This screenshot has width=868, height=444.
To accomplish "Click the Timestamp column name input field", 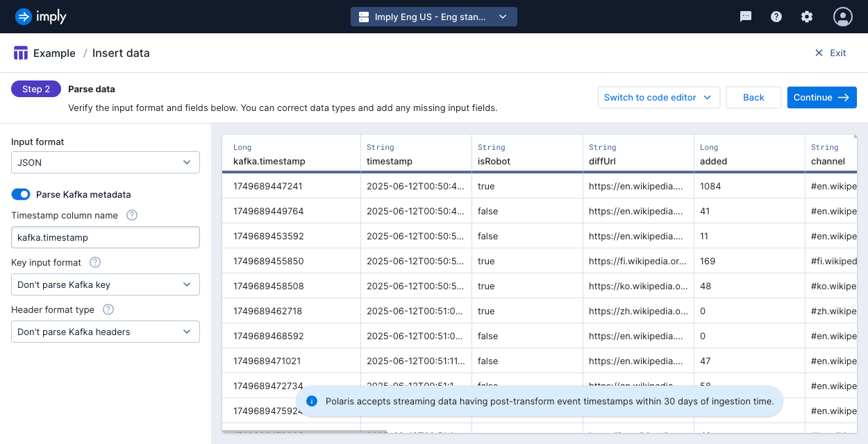I will (x=106, y=237).
